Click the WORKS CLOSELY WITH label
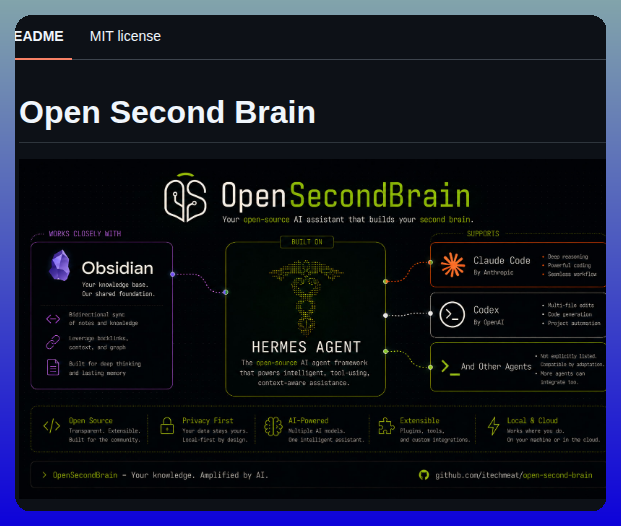Viewport: 621px width, 526px height. point(85,234)
